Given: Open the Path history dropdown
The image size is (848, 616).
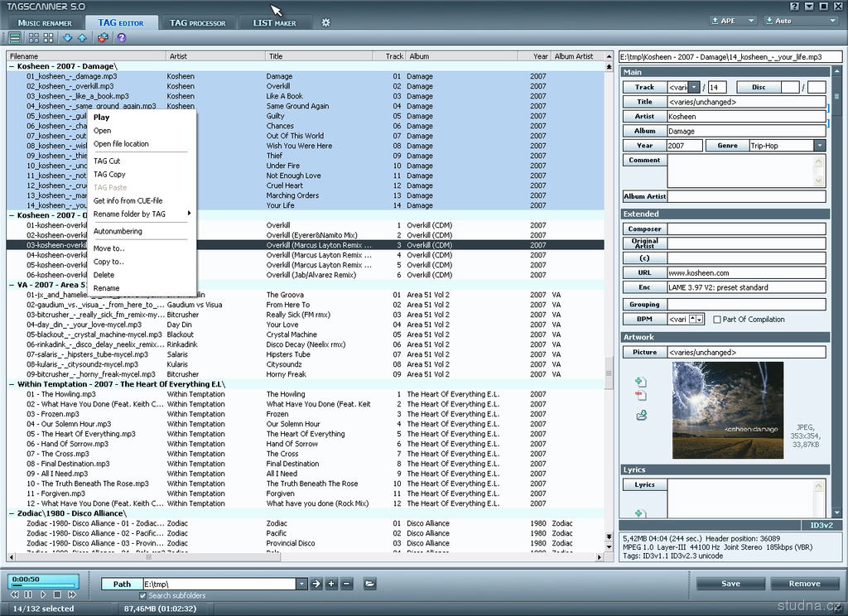Looking at the screenshot, I should (x=301, y=584).
